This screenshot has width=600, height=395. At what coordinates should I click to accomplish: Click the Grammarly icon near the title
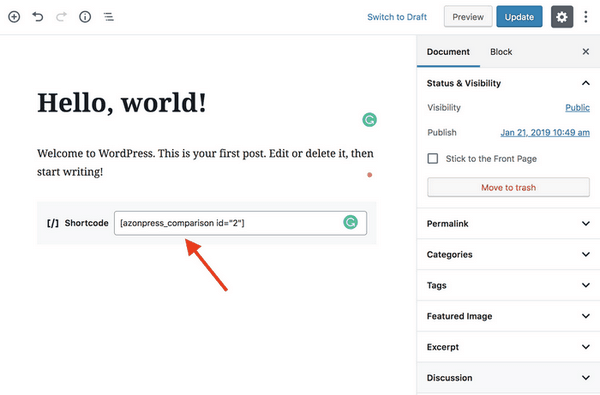370,120
